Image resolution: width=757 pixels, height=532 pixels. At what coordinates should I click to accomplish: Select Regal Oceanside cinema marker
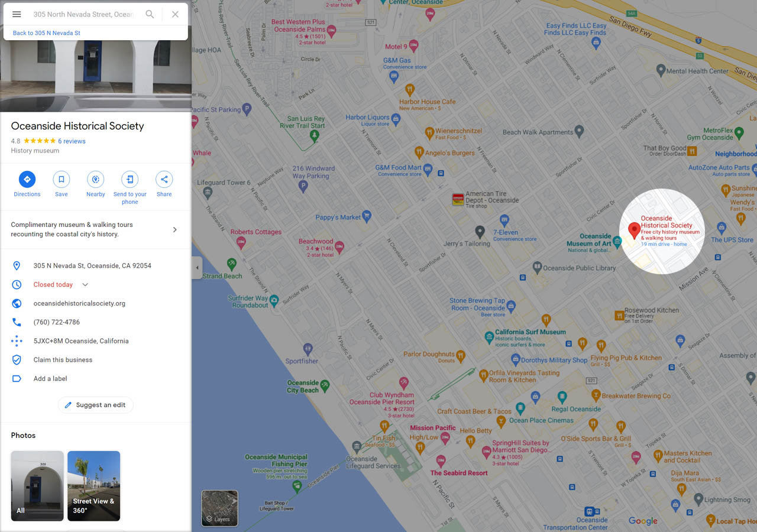click(x=562, y=397)
